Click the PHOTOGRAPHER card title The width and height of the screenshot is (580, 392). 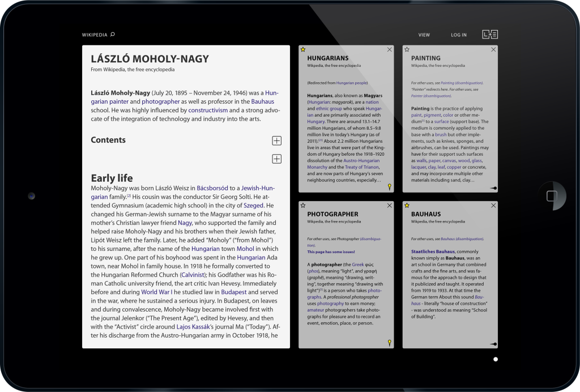(332, 214)
